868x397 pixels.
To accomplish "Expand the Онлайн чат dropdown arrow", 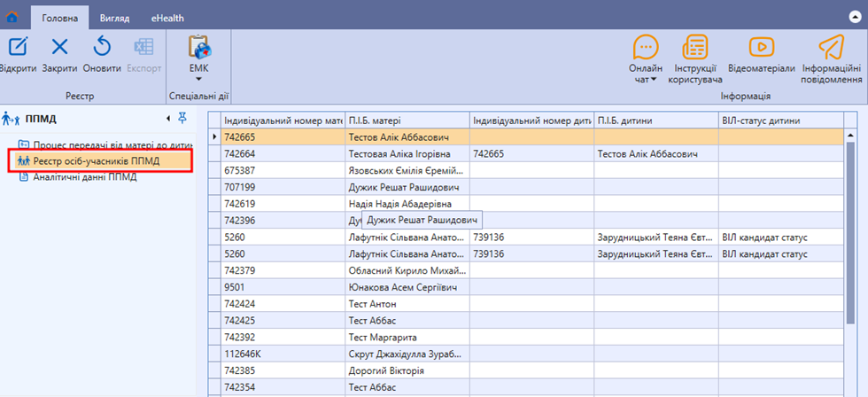I will (654, 80).
